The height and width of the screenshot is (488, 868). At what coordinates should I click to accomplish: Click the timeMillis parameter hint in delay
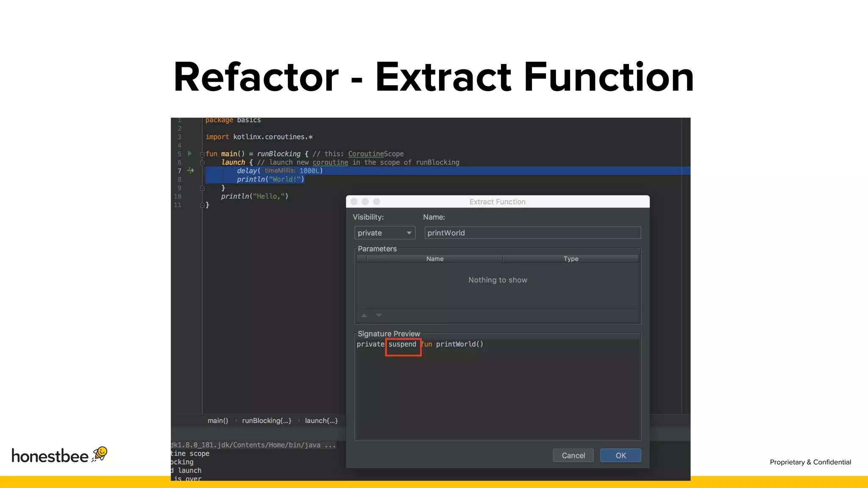click(280, 171)
